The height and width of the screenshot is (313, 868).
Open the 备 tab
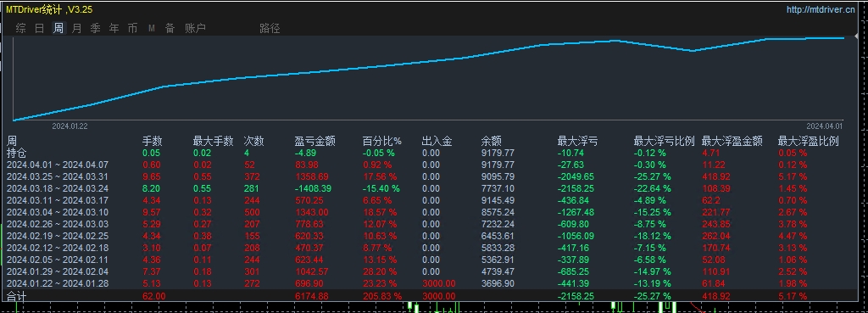170,28
